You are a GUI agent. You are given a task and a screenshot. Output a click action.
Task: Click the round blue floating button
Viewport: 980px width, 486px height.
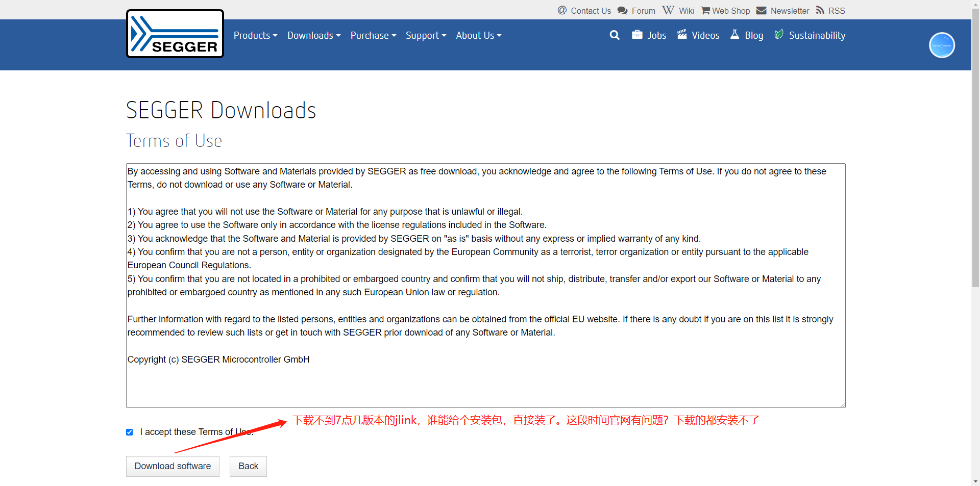[x=942, y=45]
